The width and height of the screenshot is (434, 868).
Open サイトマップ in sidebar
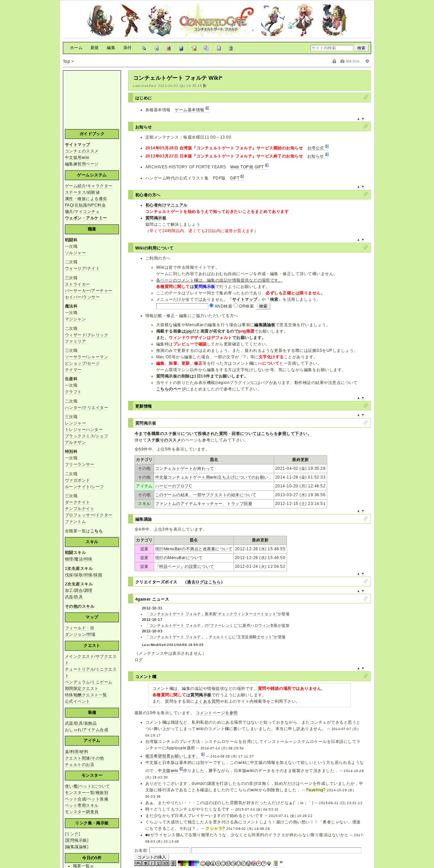[x=77, y=145]
